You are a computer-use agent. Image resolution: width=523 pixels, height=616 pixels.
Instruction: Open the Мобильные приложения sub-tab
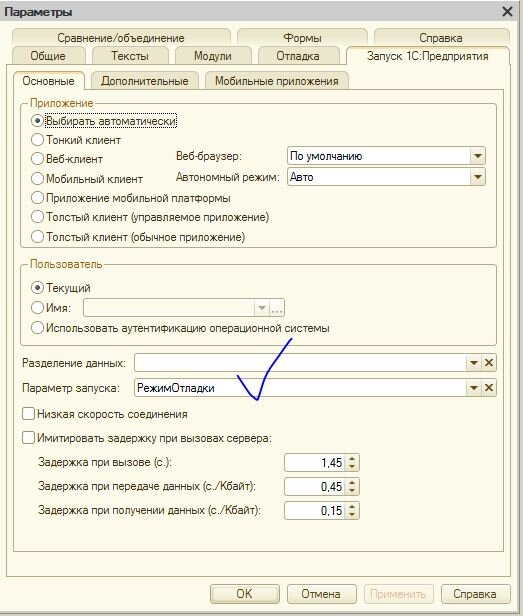[x=277, y=81]
